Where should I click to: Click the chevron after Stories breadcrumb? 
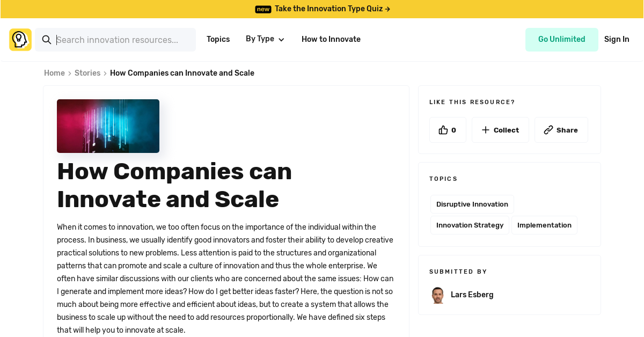click(x=104, y=73)
